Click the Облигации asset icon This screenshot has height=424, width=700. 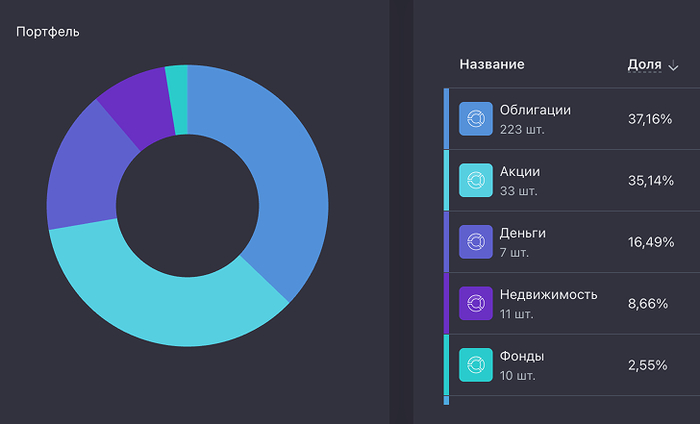click(475, 119)
